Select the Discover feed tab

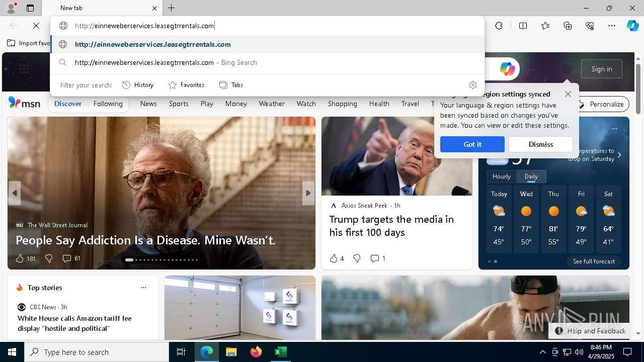68,104
